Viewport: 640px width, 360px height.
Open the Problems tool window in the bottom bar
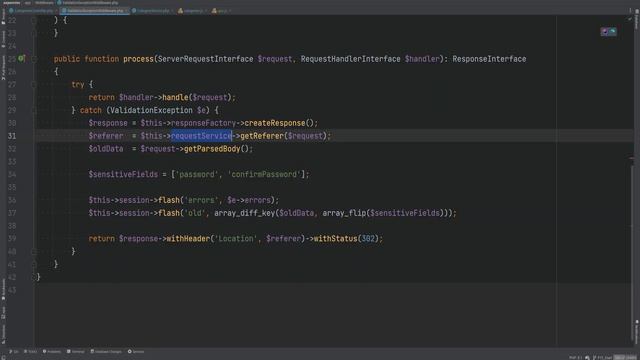52,351
